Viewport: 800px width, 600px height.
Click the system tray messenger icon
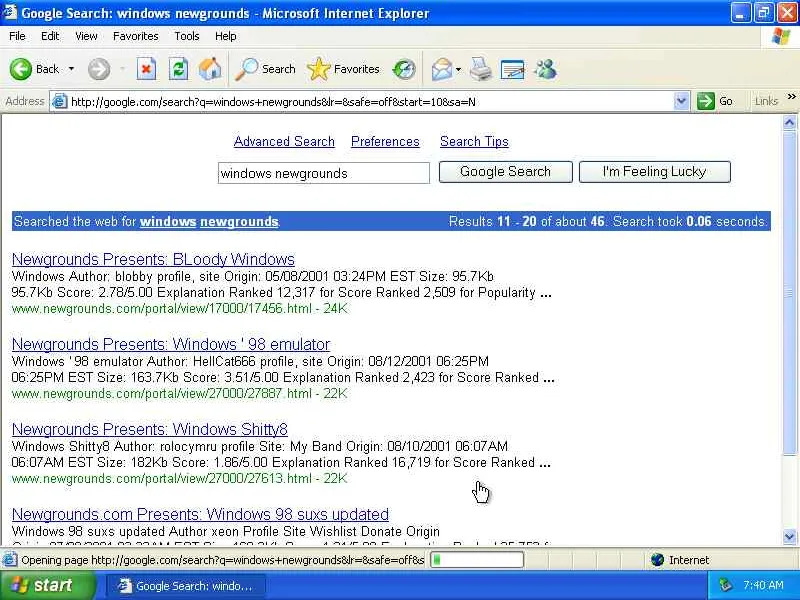tap(724, 585)
